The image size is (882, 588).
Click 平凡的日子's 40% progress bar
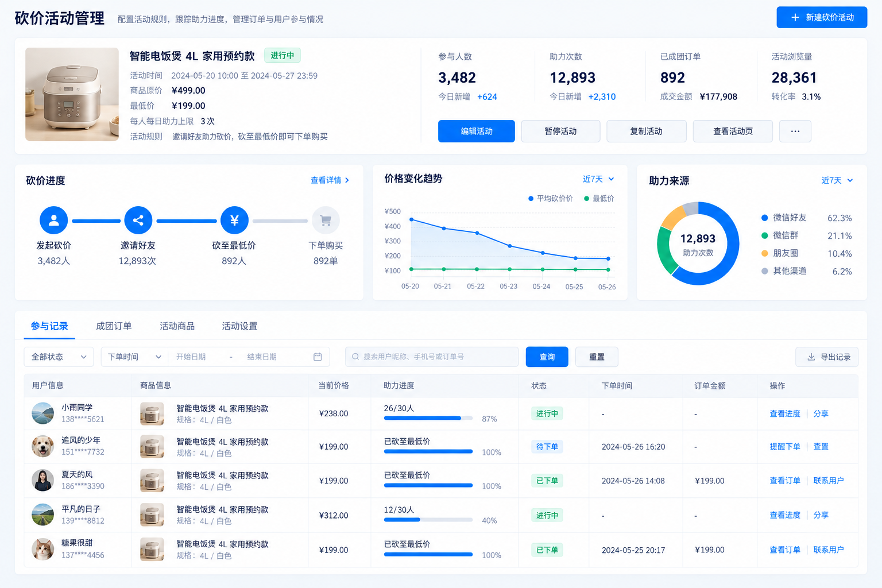pyautogui.click(x=428, y=520)
